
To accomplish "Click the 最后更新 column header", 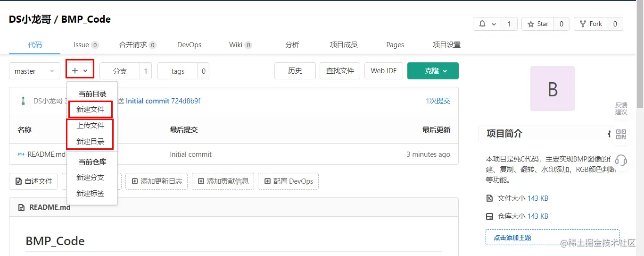I will click(436, 129).
